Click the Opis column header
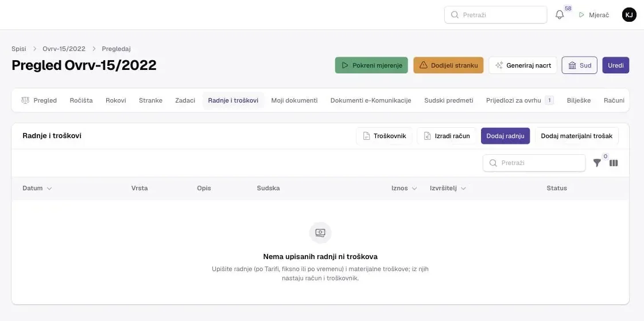The image size is (644, 321). (204, 188)
